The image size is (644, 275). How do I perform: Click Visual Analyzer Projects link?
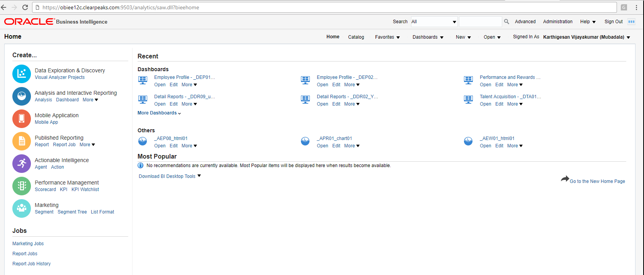click(60, 77)
